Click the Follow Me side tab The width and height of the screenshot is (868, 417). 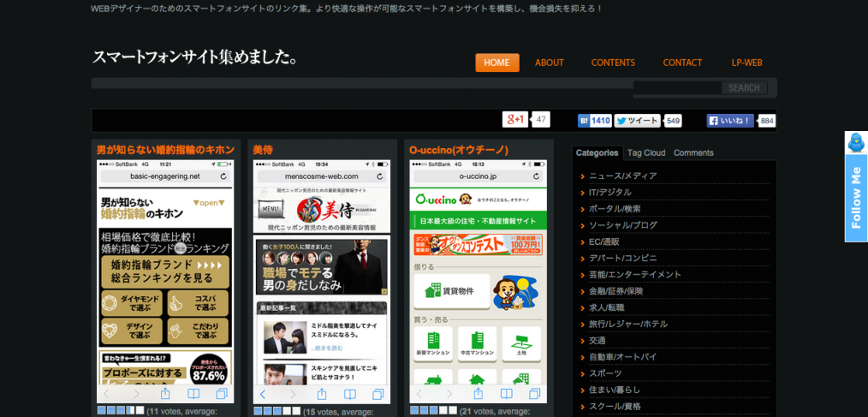tap(856, 198)
